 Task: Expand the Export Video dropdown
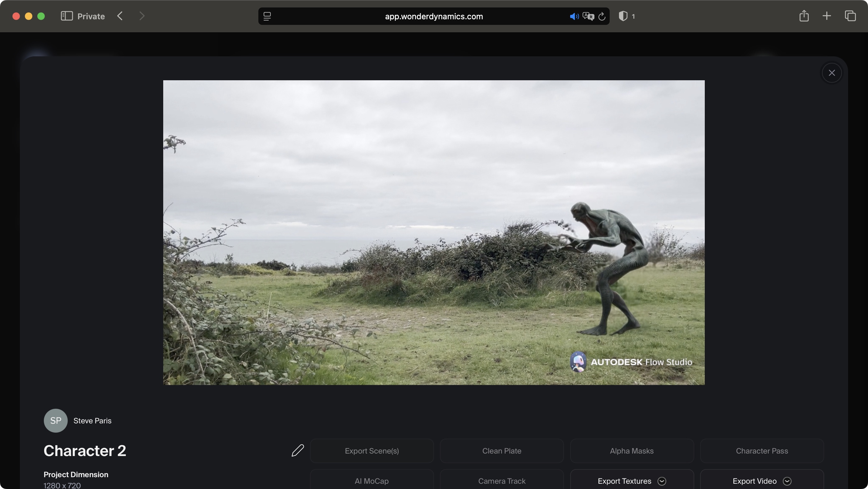787,481
